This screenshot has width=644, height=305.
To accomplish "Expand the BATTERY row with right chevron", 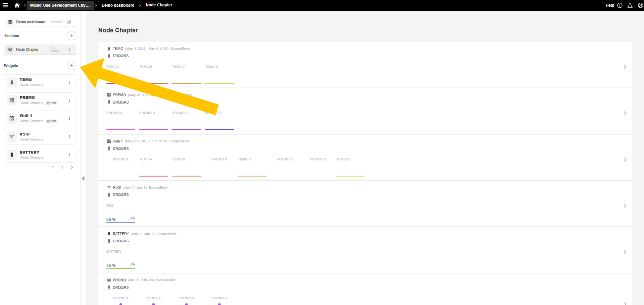I will (x=625, y=252).
